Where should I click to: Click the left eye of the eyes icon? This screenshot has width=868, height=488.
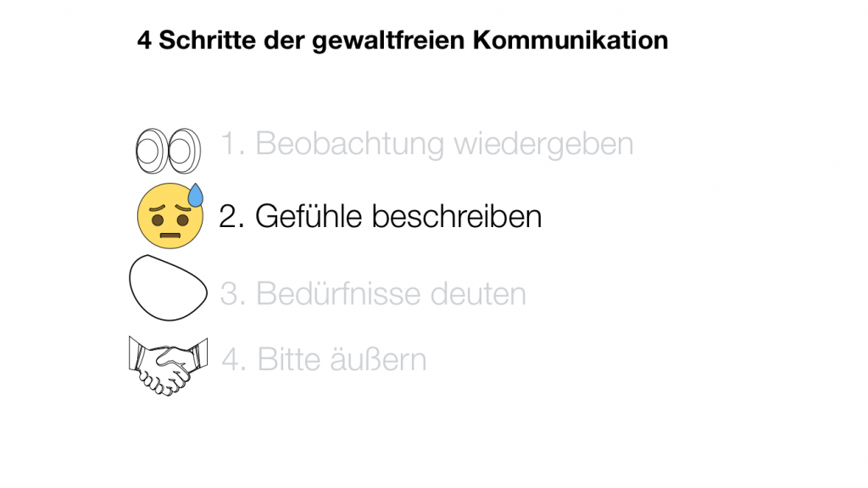(151, 149)
